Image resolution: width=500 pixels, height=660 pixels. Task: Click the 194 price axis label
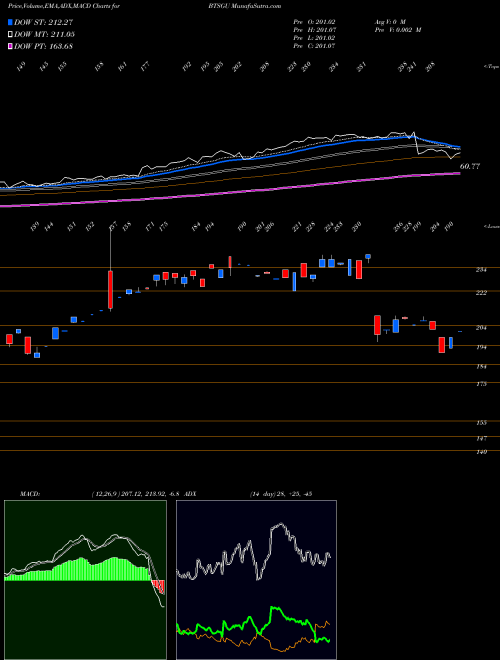pos(481,347)
